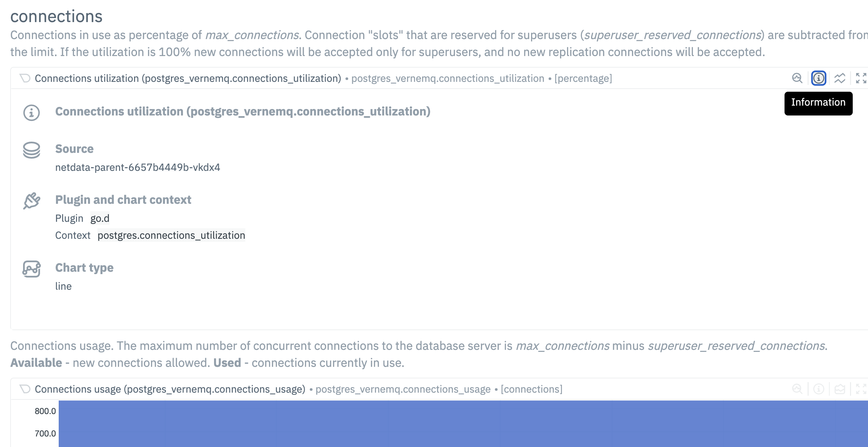
Task: Click the netdata-parent-6657b4449b-vkdx4 source entry
Action: coord(138,167)
